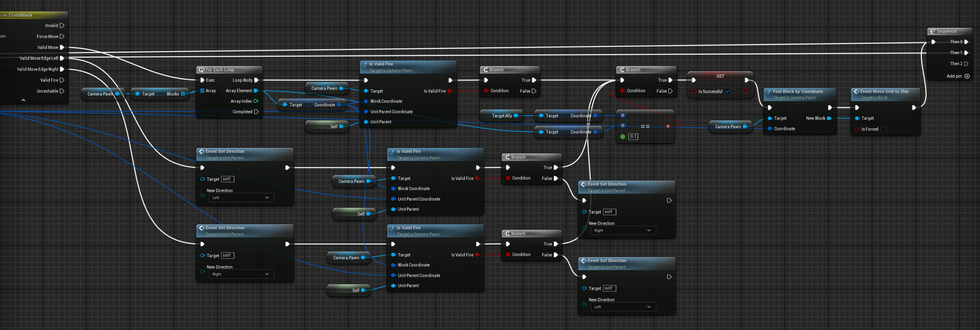Select the Find Block by Coordinate node header
Screen dimensions: 980x330
[x=798, y=92]
